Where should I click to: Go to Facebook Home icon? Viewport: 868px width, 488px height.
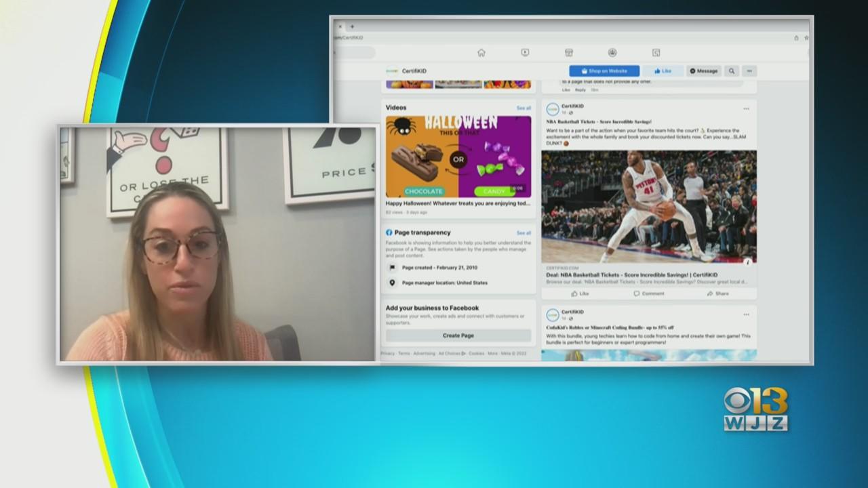click(x=481, y=53)
